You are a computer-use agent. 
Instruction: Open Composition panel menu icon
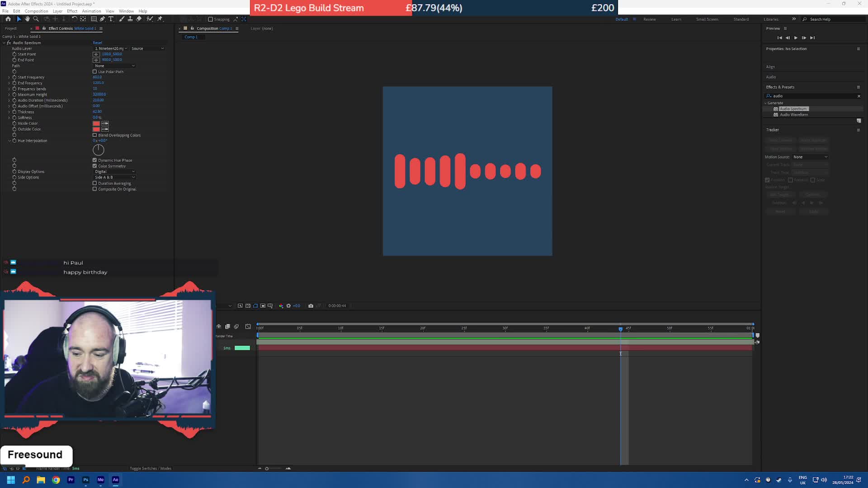point(236,28)
